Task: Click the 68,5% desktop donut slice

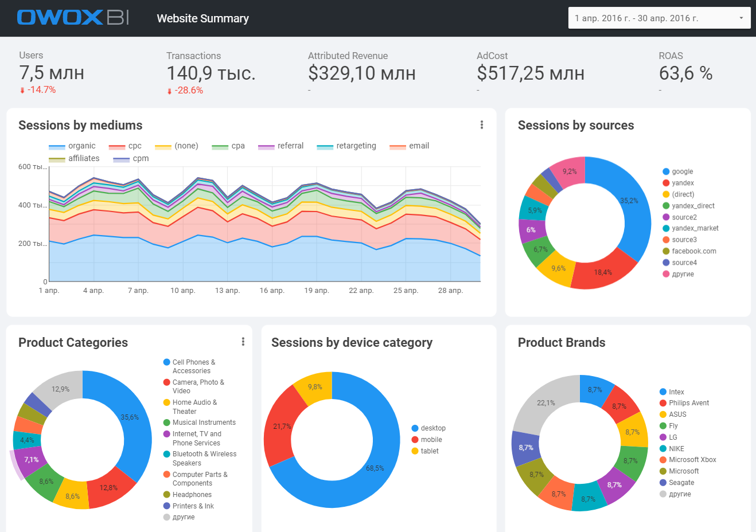Action: tap(375, 468)
